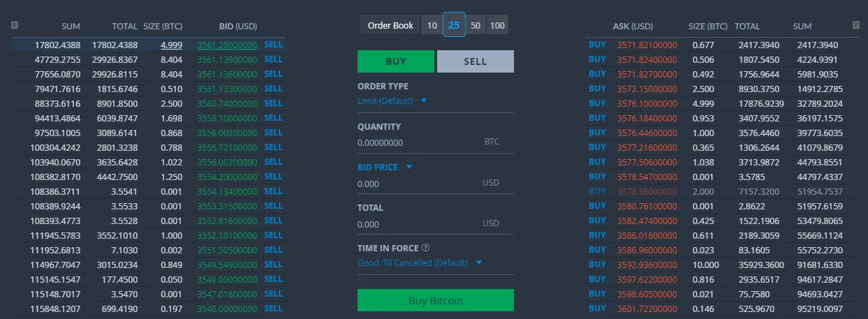Screen dimensions: 868x319
Task: Click BUY beside ask 3576.10000000
Action: tap(597, 103)
